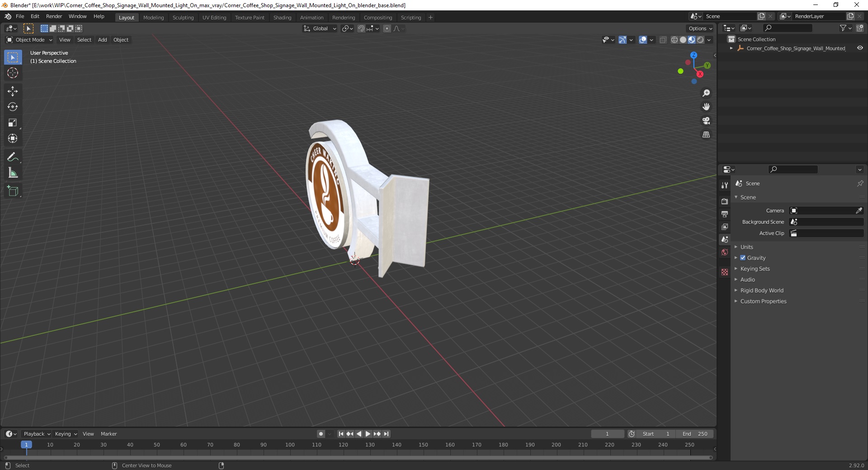Click the Marker menu in the timeline
Image resolution: width=868 pixels, height=470 pixels.
coord(108,434)
